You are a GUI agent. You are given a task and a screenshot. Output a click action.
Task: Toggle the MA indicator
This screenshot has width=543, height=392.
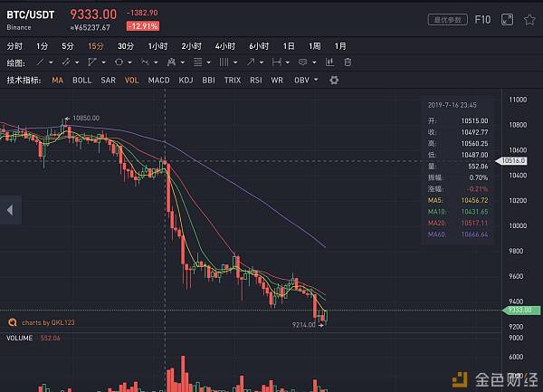pyautogui.click(x=58, y=81)
